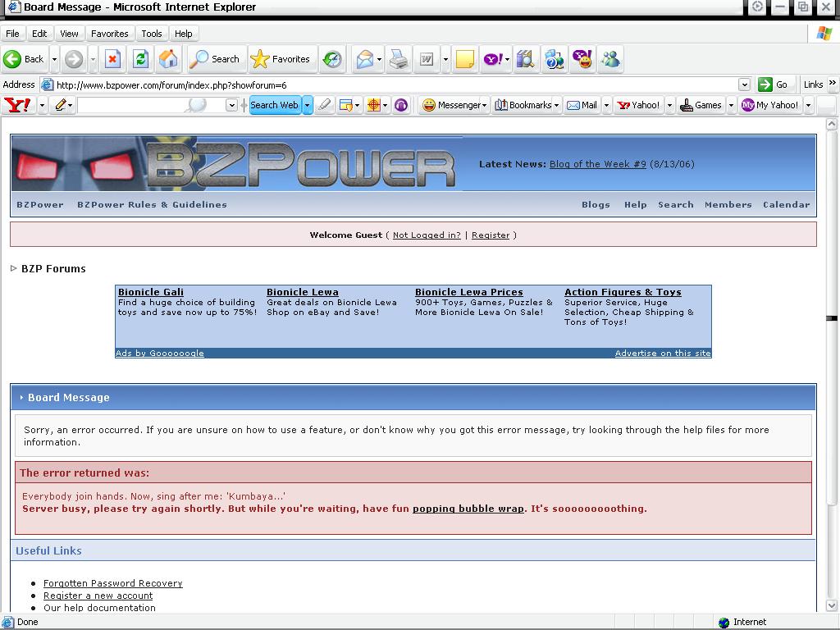Open Action Figures & Toys ad link

[x=623, y=292]
